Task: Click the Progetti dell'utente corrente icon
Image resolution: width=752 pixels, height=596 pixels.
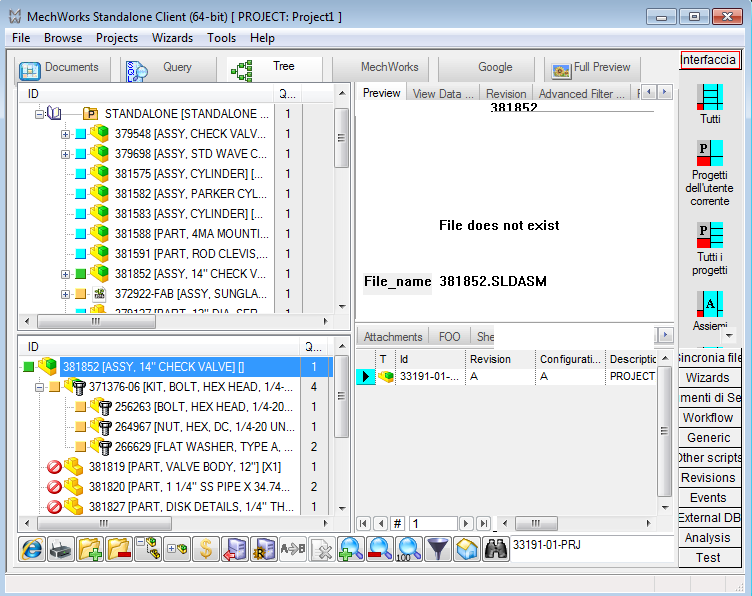Action: [710, 153]
